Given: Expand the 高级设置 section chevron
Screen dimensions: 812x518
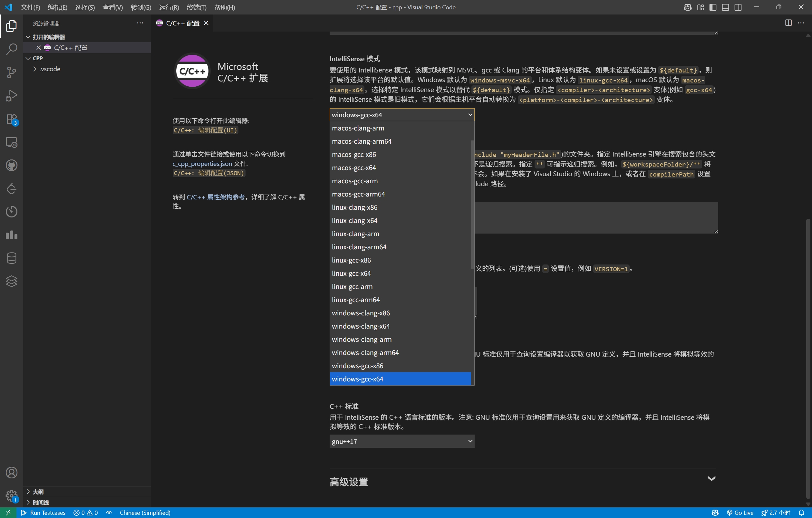Looking at the screenshot, I should [x=711, y=479].
